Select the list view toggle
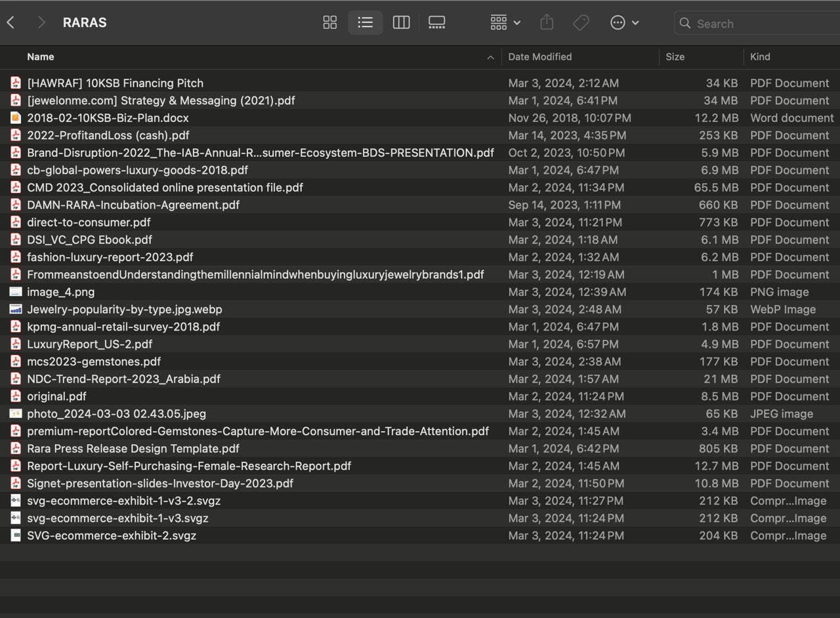Screen dimensions: 840x618 coord(366,23)
